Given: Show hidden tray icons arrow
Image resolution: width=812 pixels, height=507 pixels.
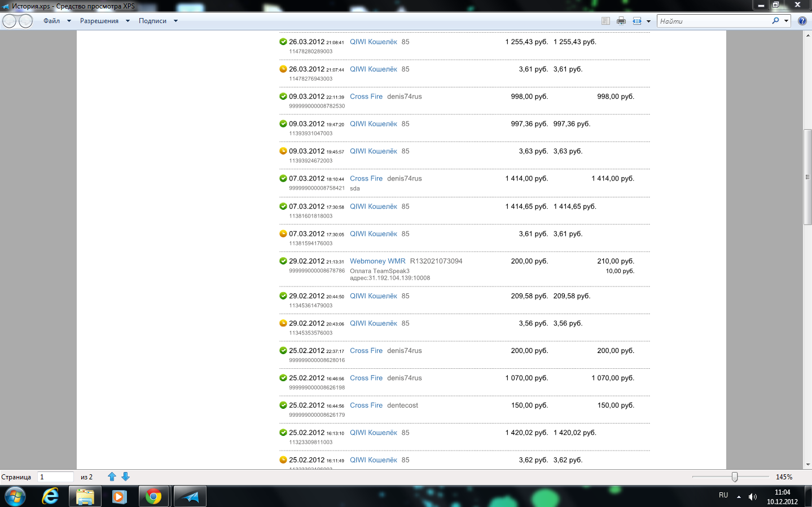Looking at the screenshot, I should coord(739,497).
